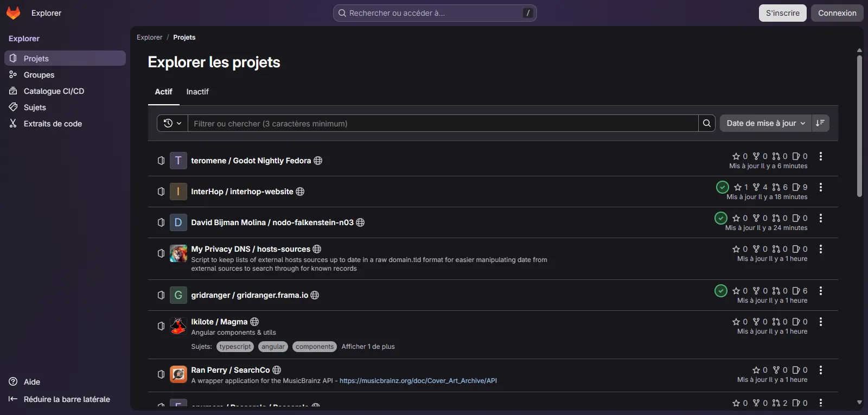This screenshot has height=415, width=868.
Task: Focus the Rechercher ou accéder à search box
Action: pos(435,13)
